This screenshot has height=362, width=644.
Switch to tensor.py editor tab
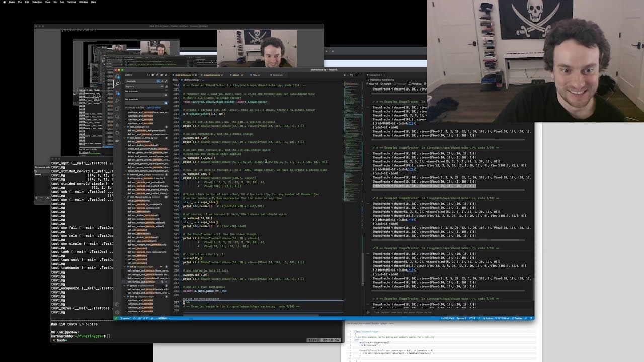(278, 75)
